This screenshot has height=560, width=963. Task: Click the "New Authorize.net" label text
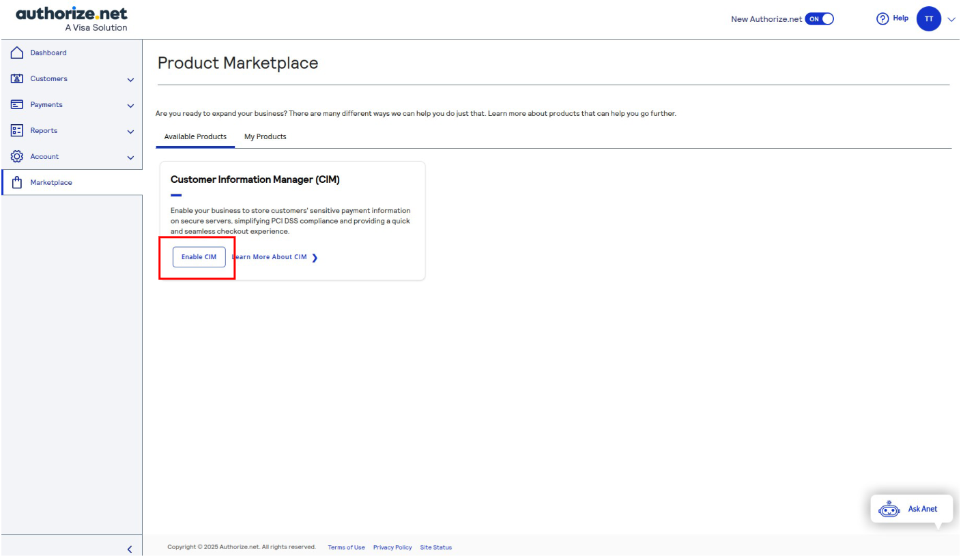point(766,19)
